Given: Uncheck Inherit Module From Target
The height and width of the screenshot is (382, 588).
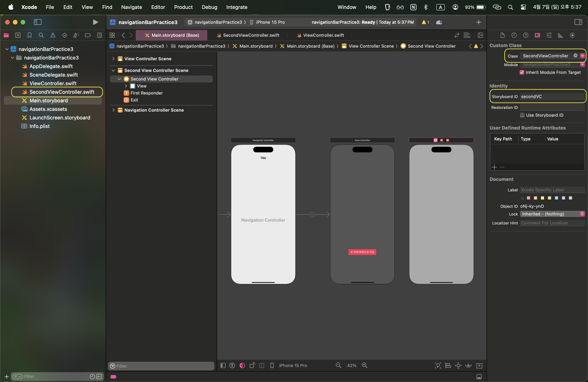Looking at the screenshot, I should [522, 72].
